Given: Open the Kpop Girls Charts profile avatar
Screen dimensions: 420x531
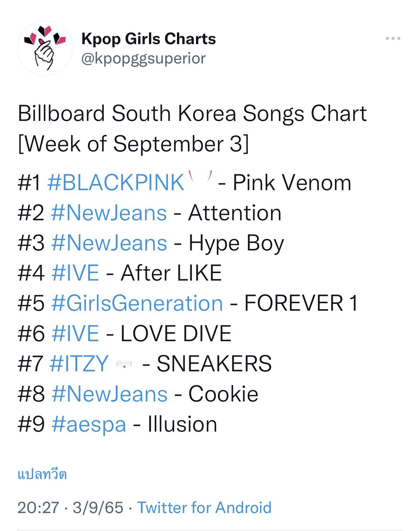Looking at the screenshot, I should [x=45, y=48].
